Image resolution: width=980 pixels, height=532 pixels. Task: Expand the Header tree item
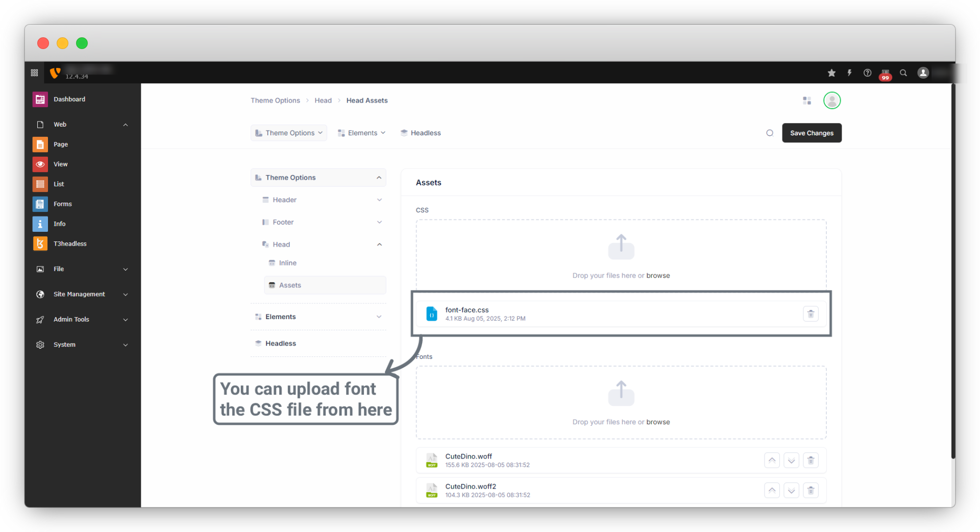[379, 200]
